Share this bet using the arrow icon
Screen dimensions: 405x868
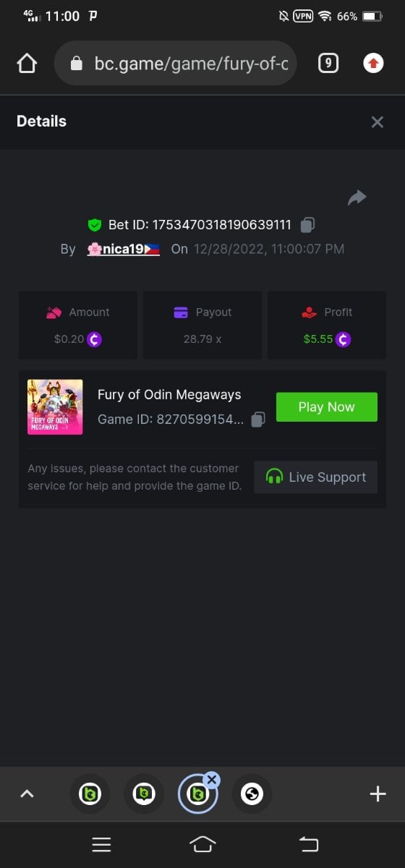point(357,197)
